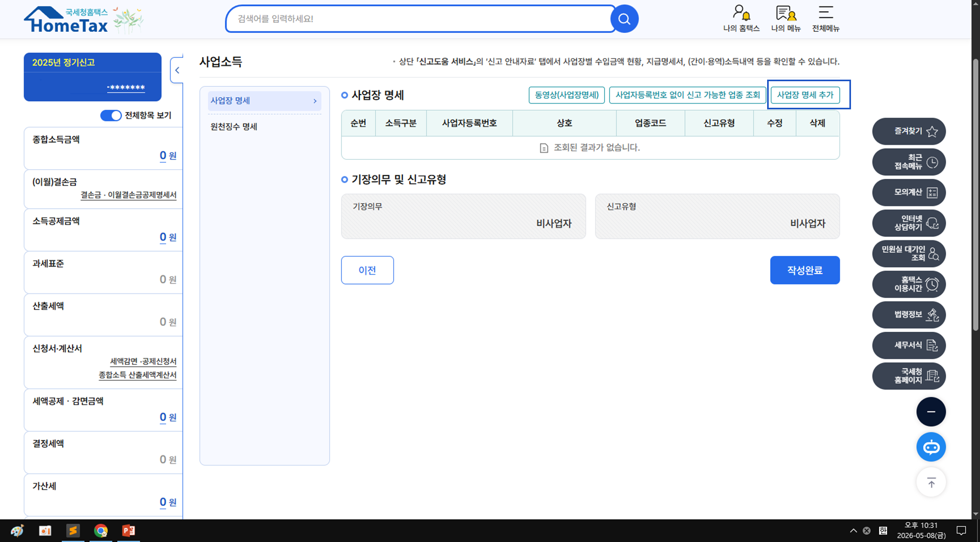Open 종합소득 산출세액계산서 link
The image size is (980, 542).
click(137, 375)
